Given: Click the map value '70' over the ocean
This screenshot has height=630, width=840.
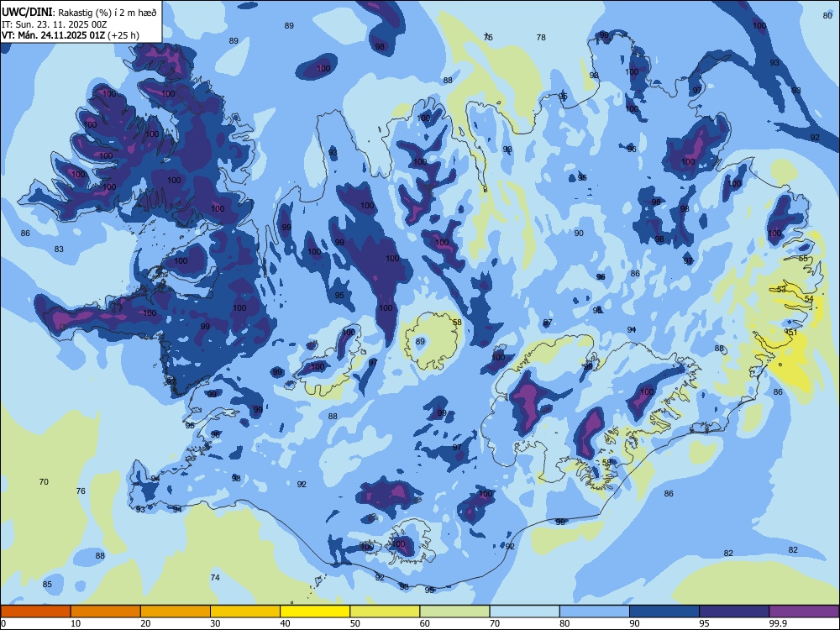Looking at the screenshot, I should click(44, 481).
